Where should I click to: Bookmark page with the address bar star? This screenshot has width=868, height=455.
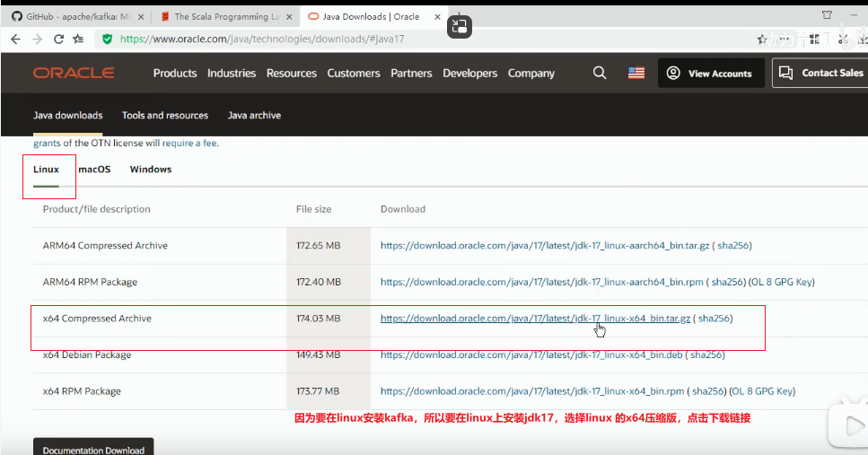762,39
